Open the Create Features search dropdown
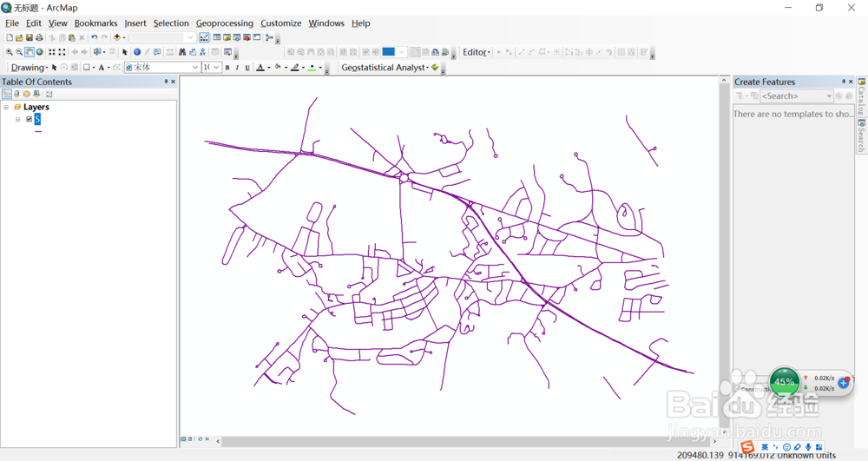868x461 pixels. (829, 95)
